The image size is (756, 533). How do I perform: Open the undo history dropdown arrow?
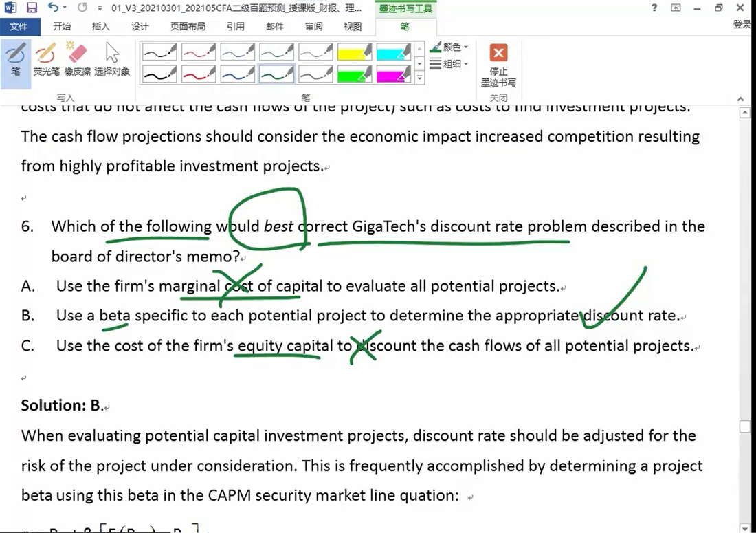pyautogui.click(x=65, y=8)
